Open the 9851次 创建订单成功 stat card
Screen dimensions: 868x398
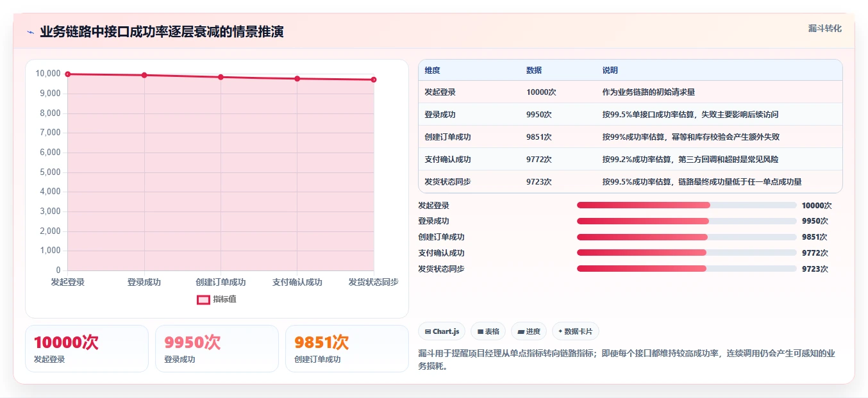[x=347, y=349]
